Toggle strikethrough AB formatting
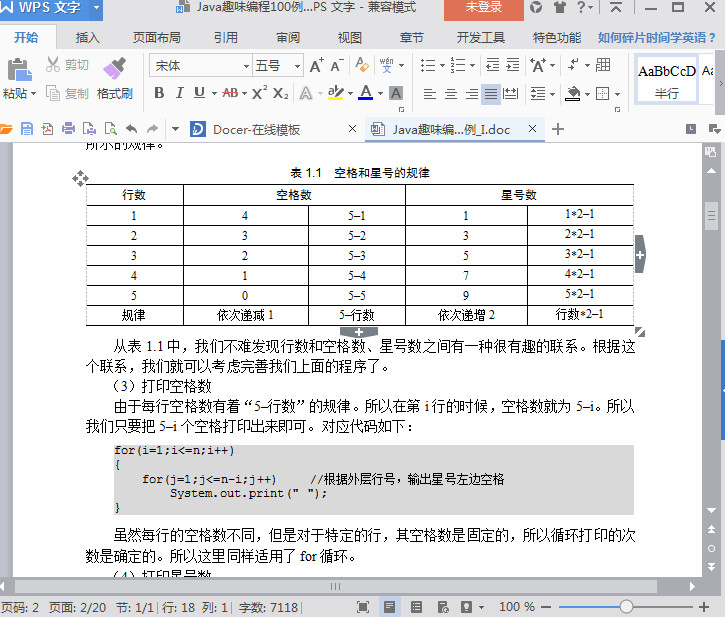 pos(230,93)
